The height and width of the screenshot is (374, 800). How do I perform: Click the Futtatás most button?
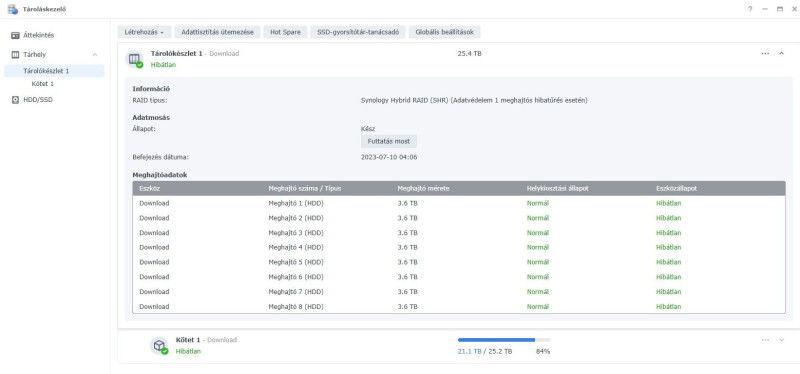pos(389,141)
